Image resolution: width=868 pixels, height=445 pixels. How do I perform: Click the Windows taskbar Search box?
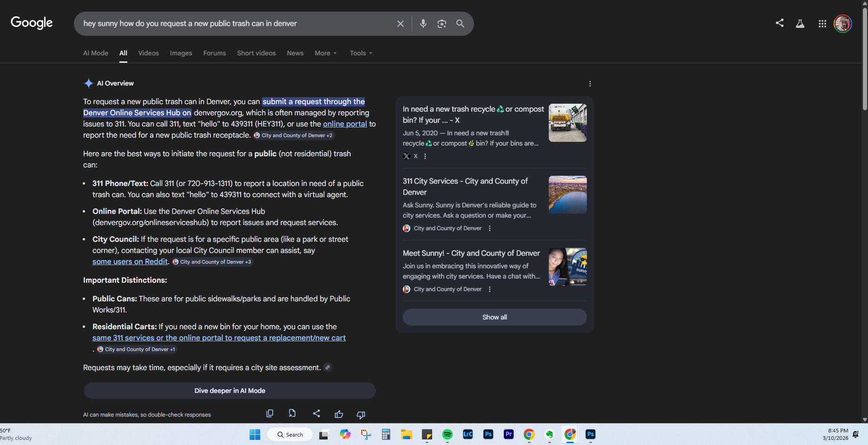coord(290,434)
